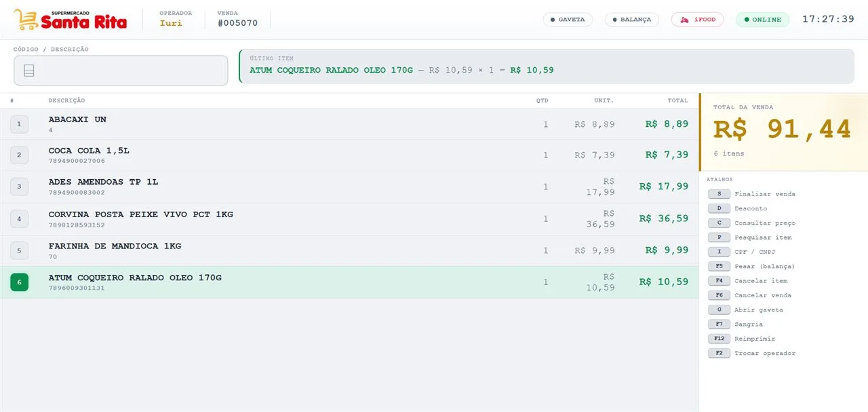This screenshot has height=412, width=868.
Task: Click the G key icon for Abrir gaveta
Action: click(719, 310)
